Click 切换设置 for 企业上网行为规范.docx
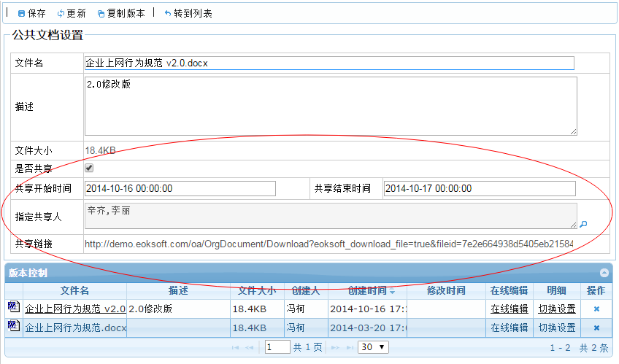 pos(557,328)
